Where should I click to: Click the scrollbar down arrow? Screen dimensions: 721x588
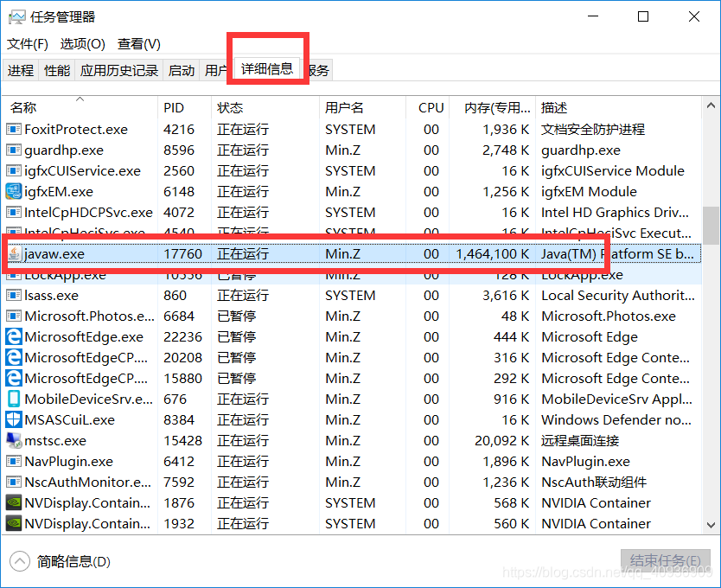point(711,525)
